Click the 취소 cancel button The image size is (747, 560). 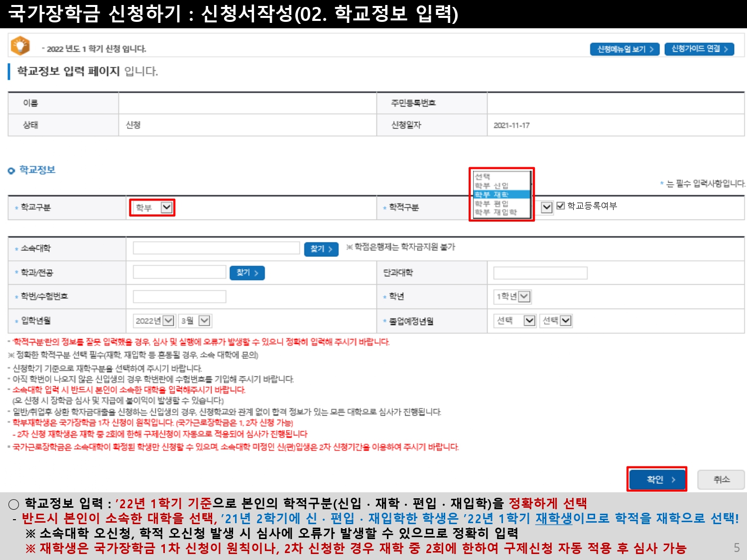coord(721,479)
